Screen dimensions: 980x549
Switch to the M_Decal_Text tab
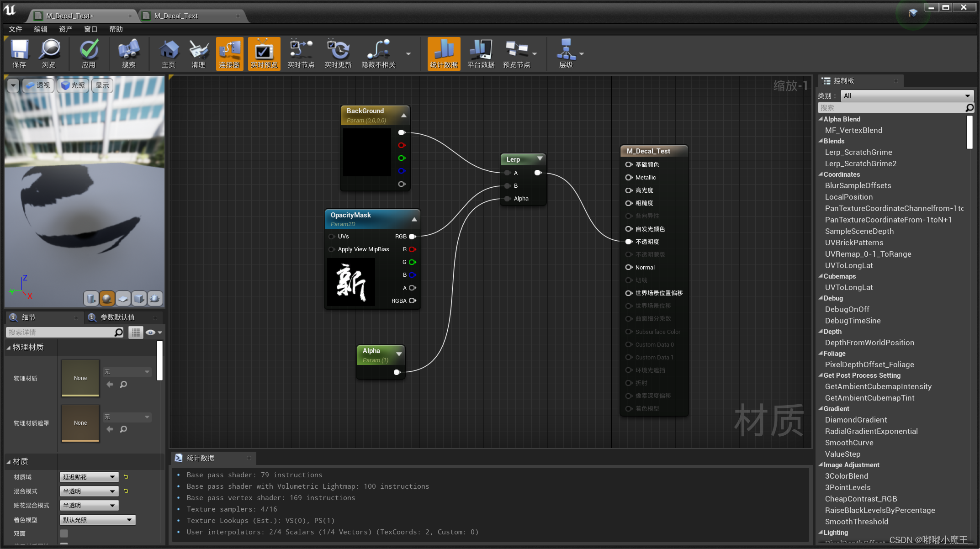176,16
